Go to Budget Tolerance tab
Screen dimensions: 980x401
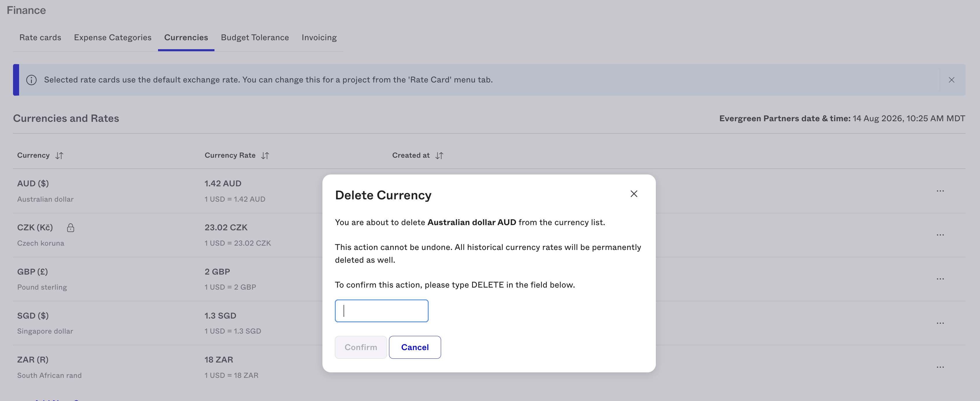click(x=255, y=38)
